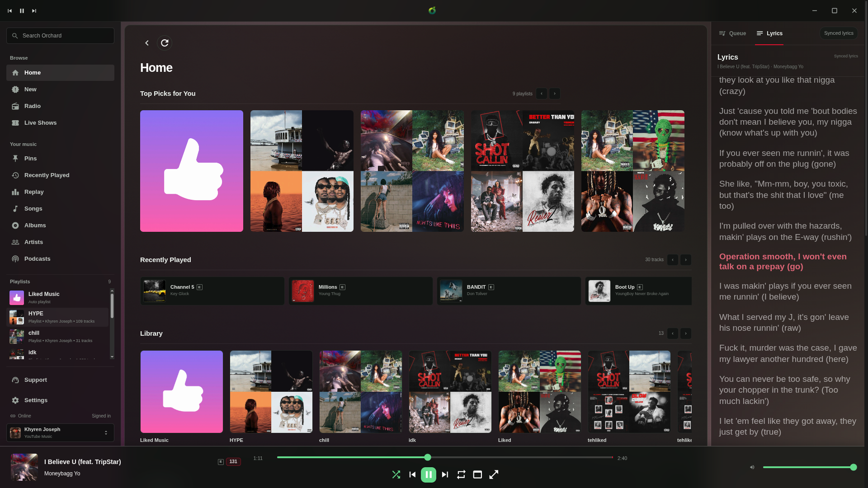
Task: Switch to the Lyrics tab
Action: pyautogui.click(x=769, y=33)
